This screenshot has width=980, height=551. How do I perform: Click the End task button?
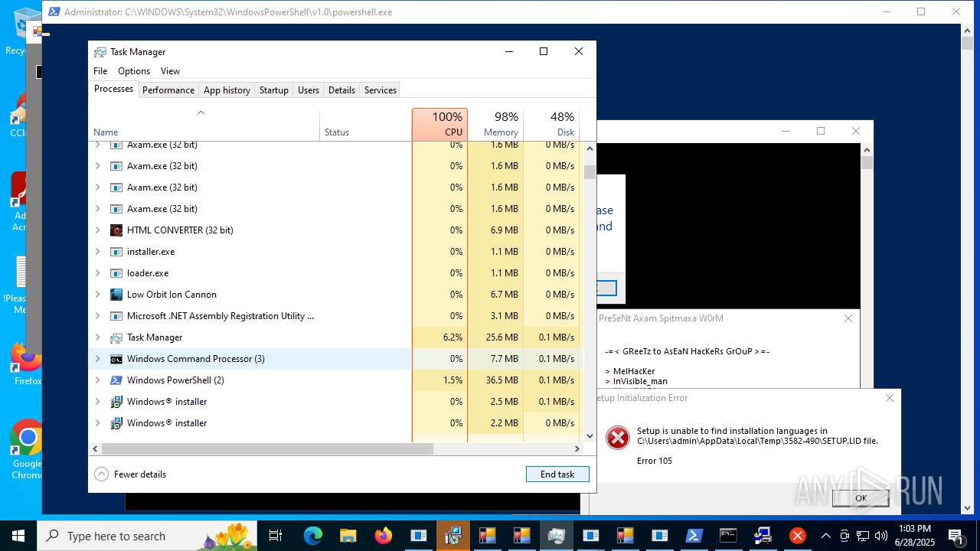click(x=557, y=474)
